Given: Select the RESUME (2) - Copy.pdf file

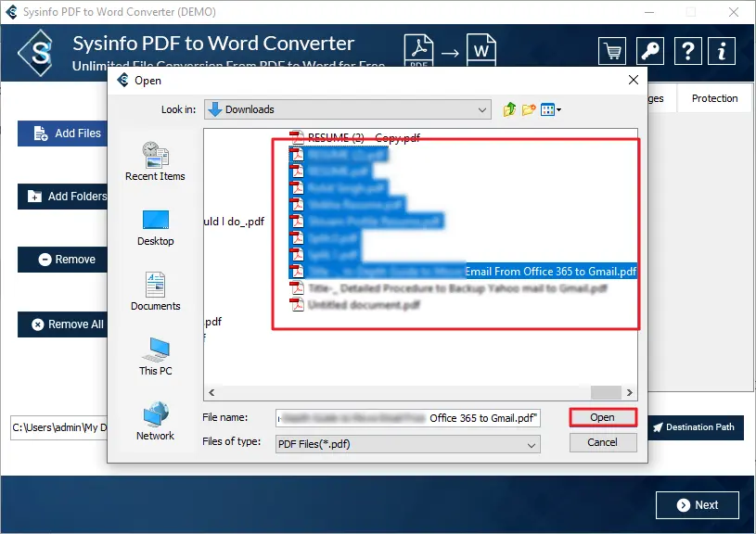Looking at the screenshot, I should 355,138.
